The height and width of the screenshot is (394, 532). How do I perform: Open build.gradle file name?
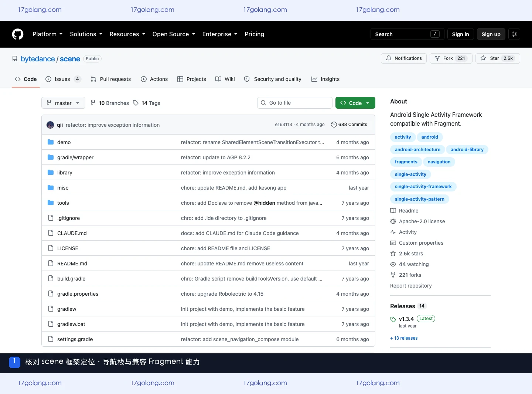(71, 279)
